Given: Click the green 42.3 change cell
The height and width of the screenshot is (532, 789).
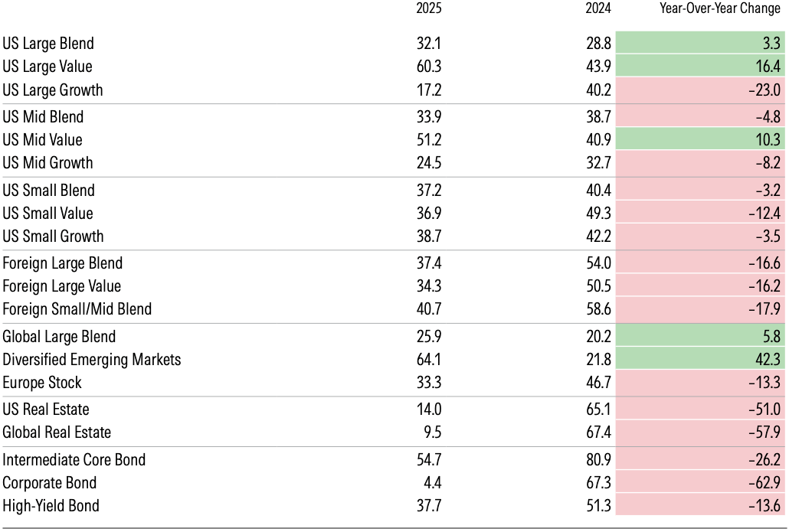Looking at the screenshot, I should 701,360.
